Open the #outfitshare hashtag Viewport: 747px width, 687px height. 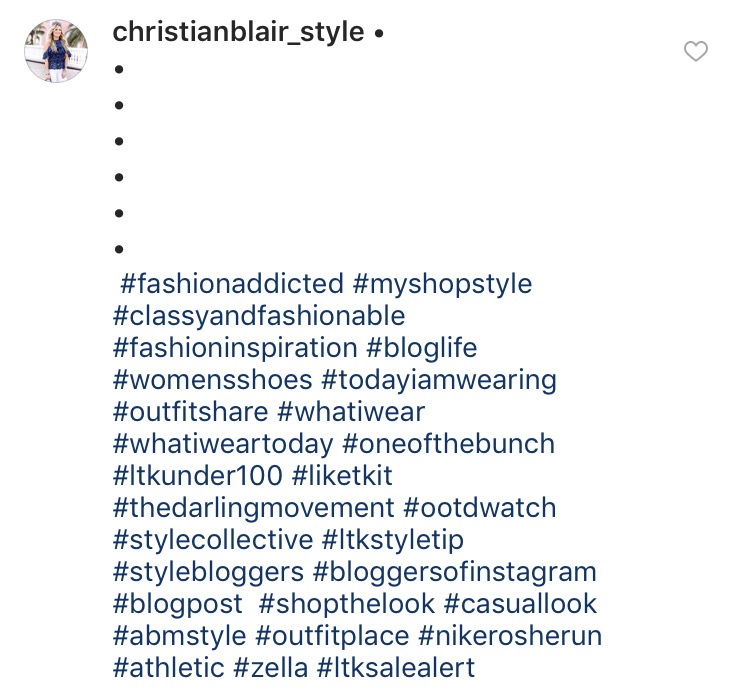191,412
